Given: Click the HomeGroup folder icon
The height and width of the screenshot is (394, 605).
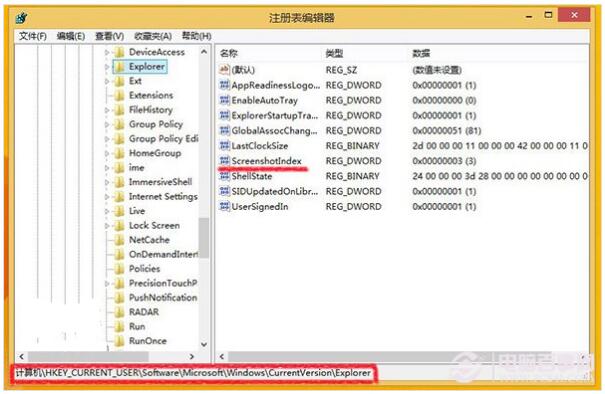Looking at the screenshot, I should [120, 153].
